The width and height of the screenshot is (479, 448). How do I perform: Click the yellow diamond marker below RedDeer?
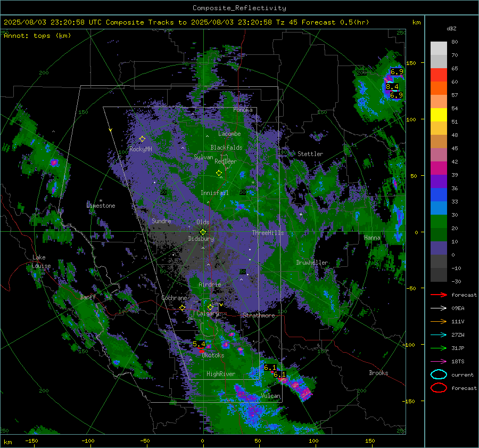coord(219,173)
